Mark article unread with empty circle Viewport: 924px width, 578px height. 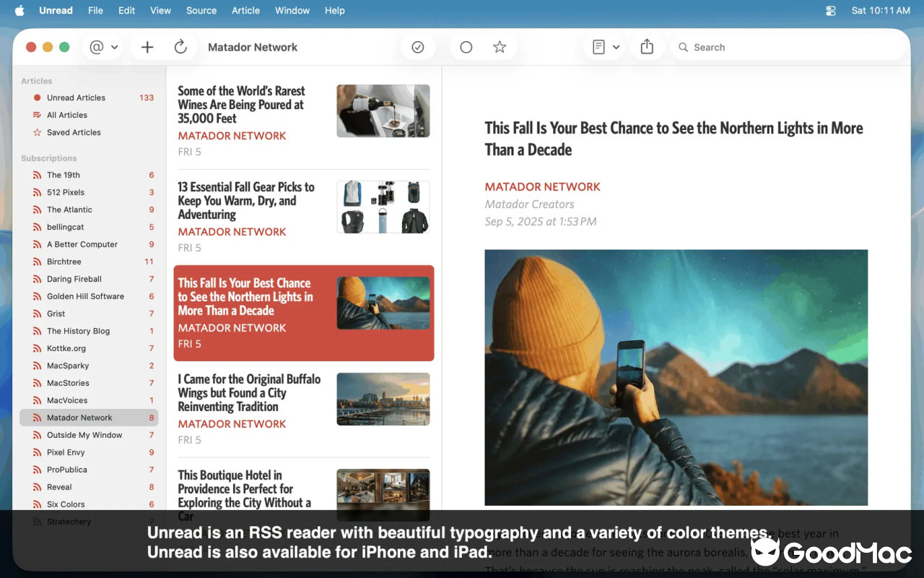click(466, 47)
